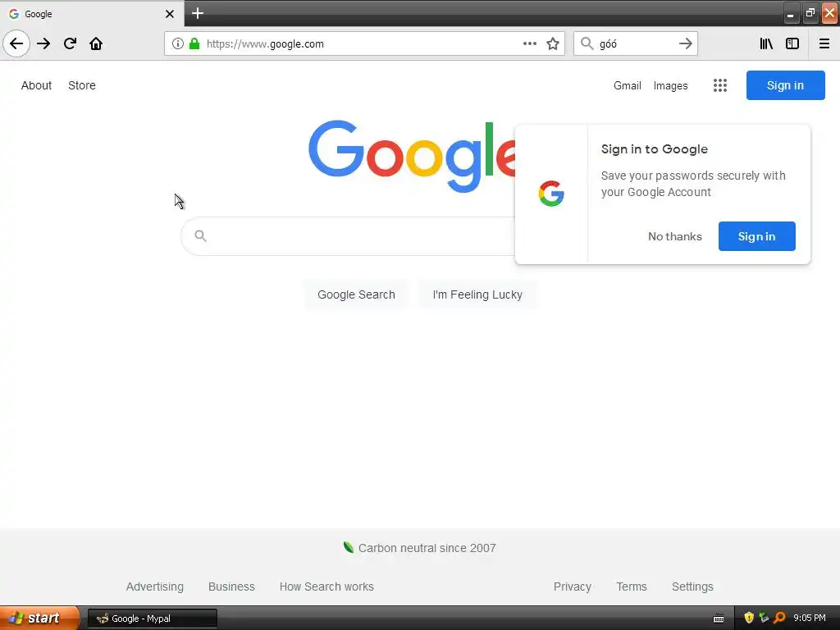Click into the Google search field
Screen dimensions: 840x630
(x=348, y=235)
